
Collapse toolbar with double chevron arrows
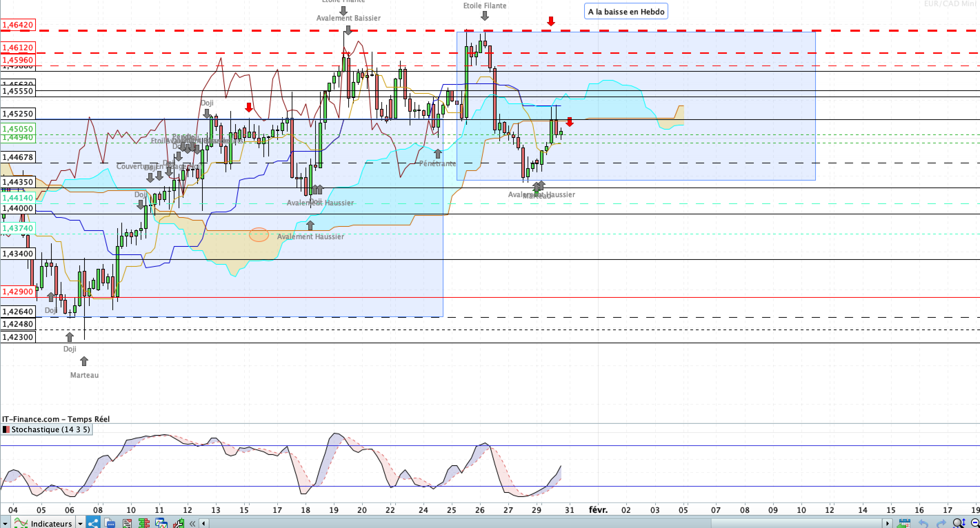[192, 524]
